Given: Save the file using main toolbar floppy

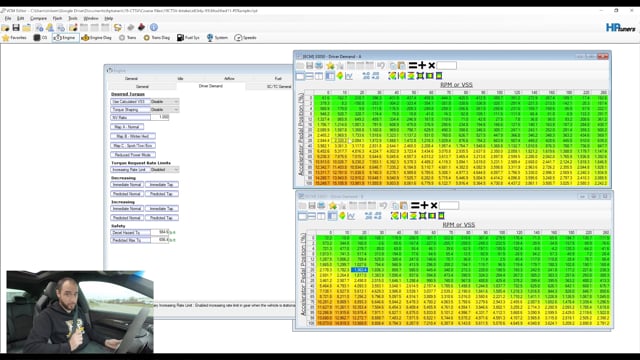Looking at the screenshot, I should [x=16, y=27].
